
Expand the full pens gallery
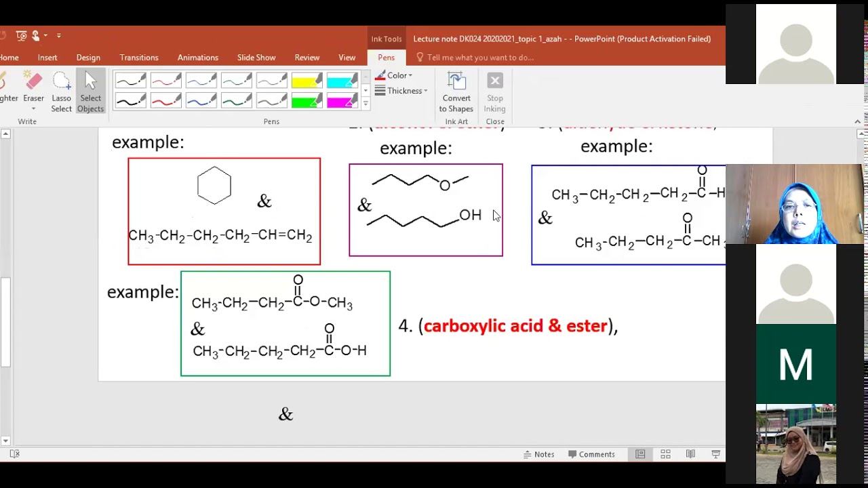[x=366, y=104]
